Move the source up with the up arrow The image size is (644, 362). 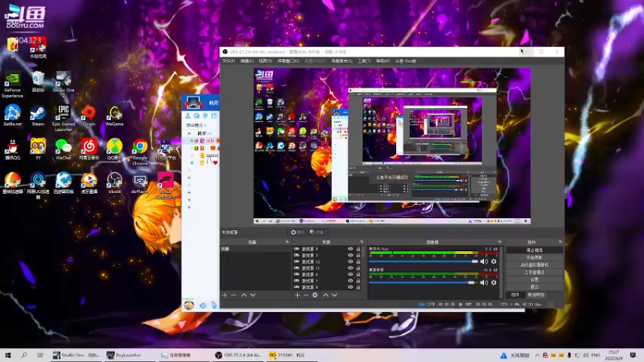[326, 294]
